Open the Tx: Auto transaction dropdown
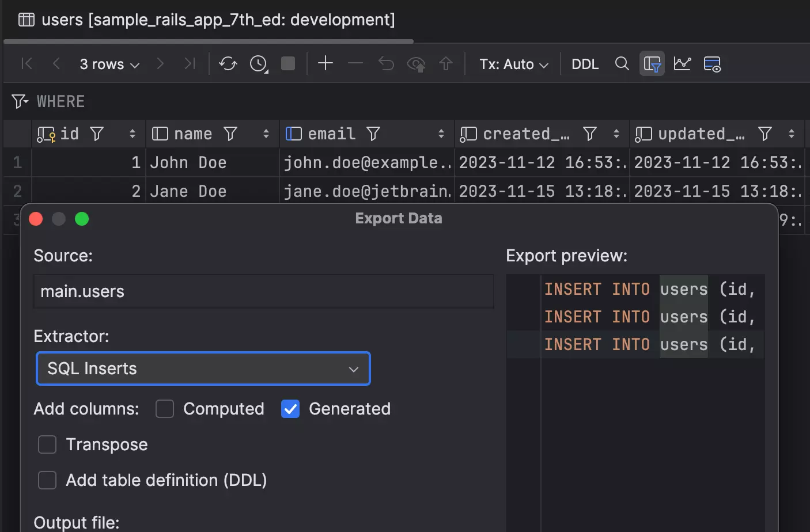Viewport: 810px width, 532px height. click(513, 64)
